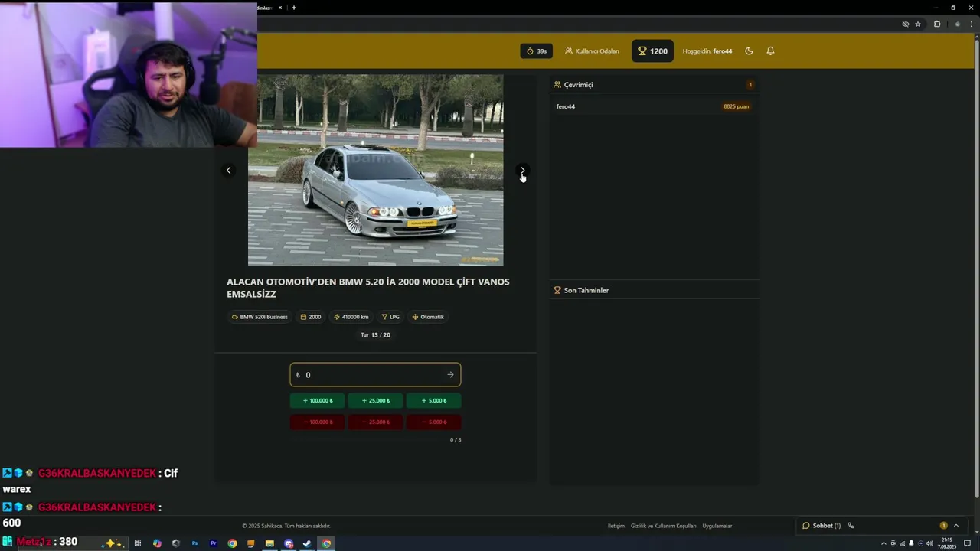Click the 1200 trophy score badge
Screen dimensions: 980x551
(653, 51)
